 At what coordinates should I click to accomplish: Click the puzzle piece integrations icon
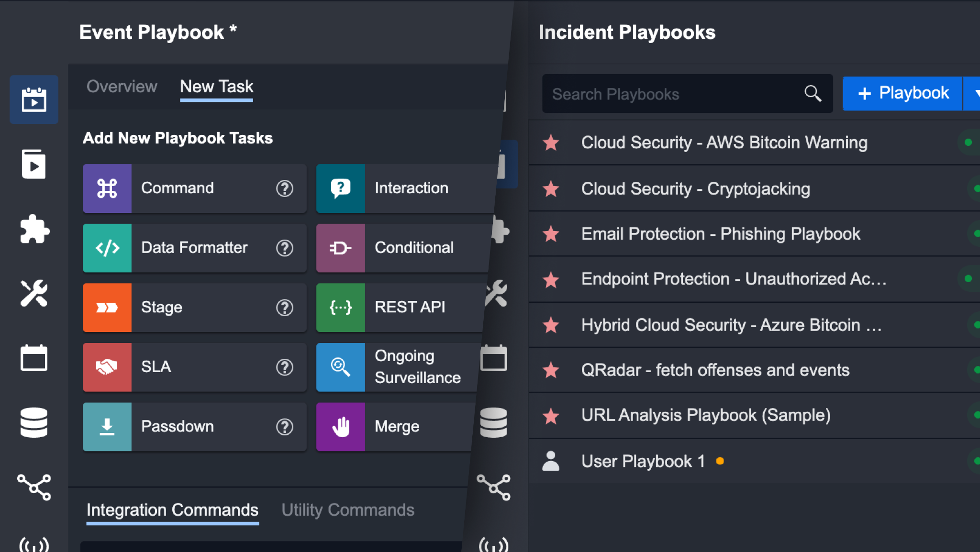point(33,229)
